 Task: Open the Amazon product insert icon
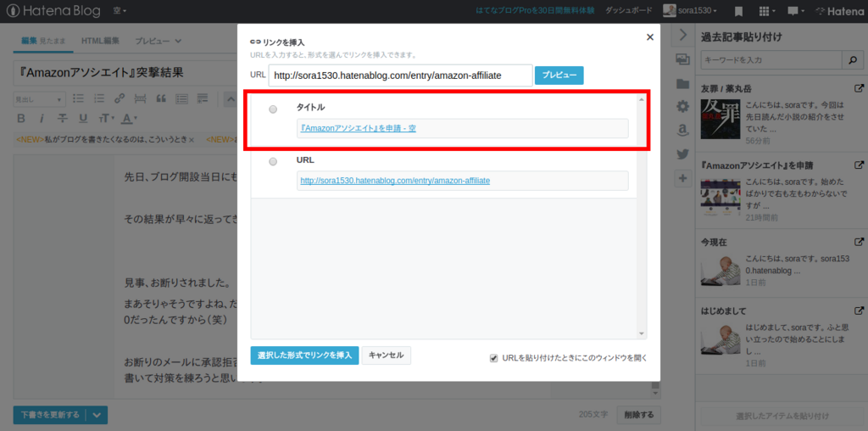coord(682,131)
